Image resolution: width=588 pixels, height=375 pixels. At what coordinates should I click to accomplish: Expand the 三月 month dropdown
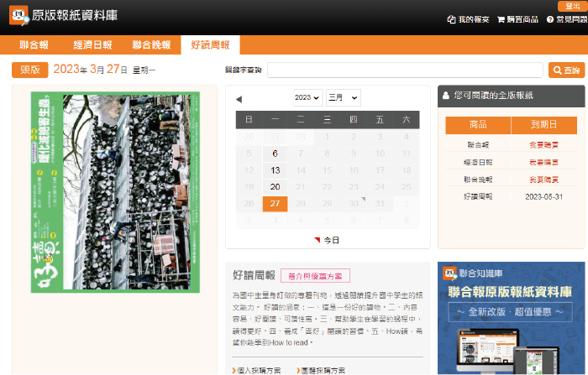coord(343,98)
